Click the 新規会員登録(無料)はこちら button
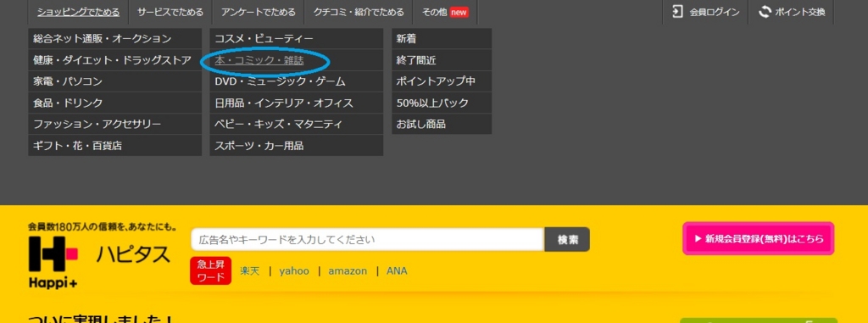This screenshot has height=323, width=868. click(x=759, y=239)
